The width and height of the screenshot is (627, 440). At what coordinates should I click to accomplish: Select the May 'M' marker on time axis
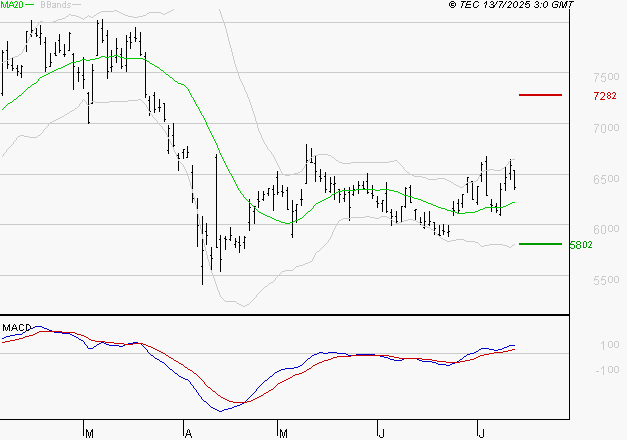click(284, 432)
